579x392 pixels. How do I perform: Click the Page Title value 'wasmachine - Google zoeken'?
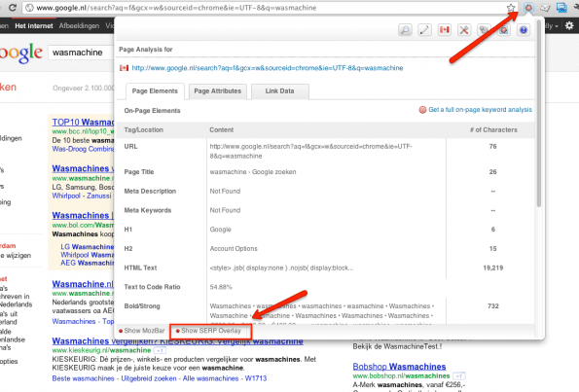pyautogui.click(x=253, y=172)
